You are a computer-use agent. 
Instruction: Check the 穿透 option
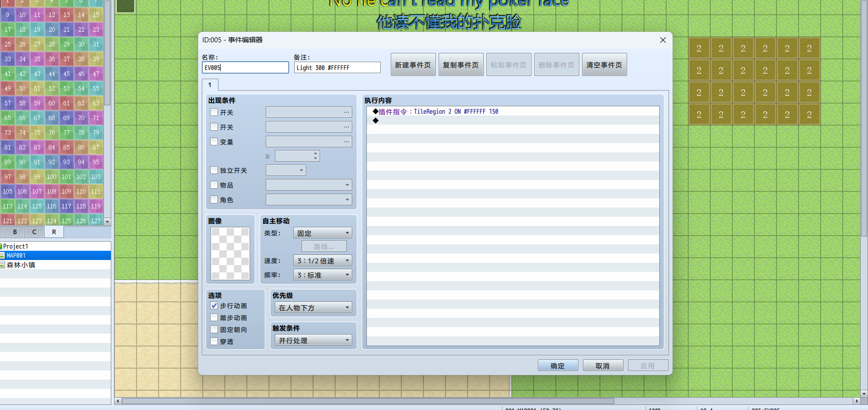coord(214,341)
